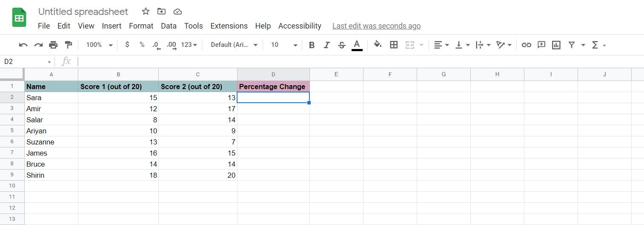Open the Insert menu
Screen dimensions: 644x225
coord(112,26)
